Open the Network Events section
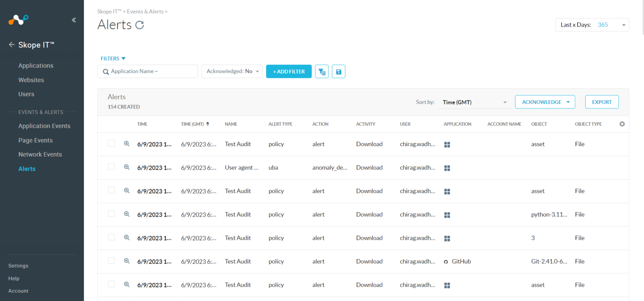The width and height of the screenshot is (644, 301). click(40, 154)
